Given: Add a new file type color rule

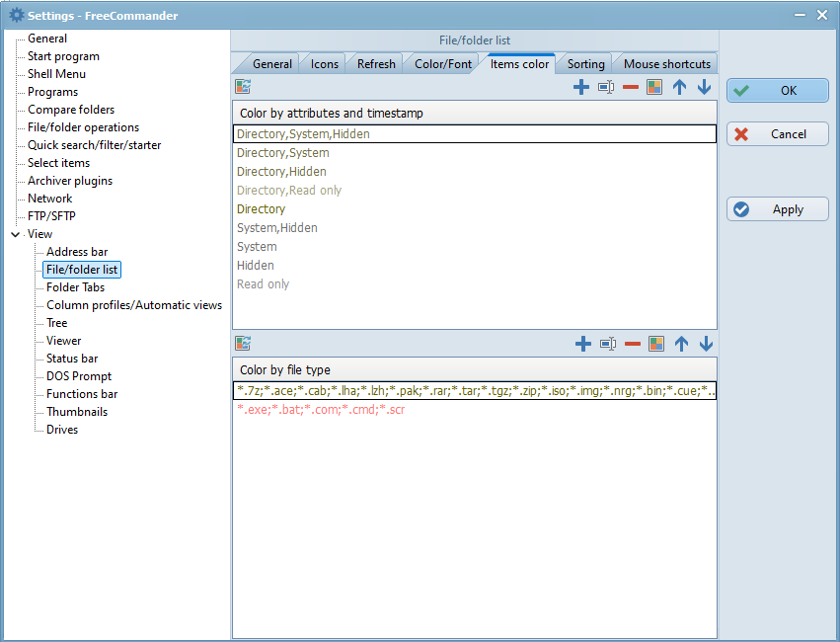Looking at the screenshot, I should point(582,344).
